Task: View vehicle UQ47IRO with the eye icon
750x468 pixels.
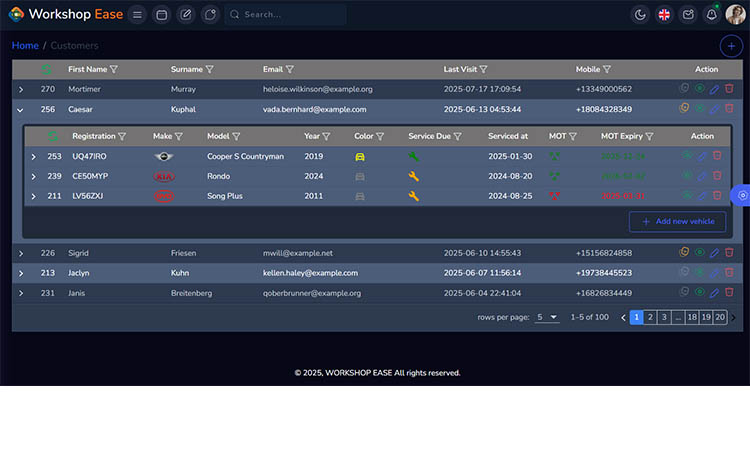Action: click(687, 156)
